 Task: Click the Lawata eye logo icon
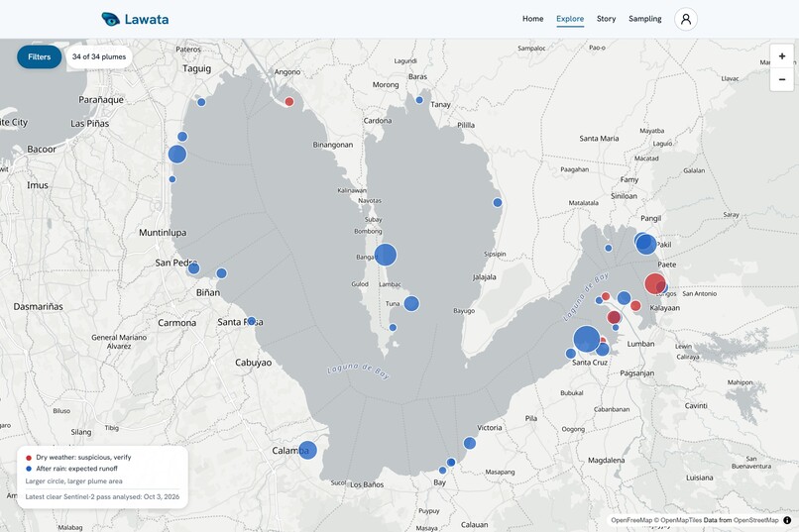point(110,20)
